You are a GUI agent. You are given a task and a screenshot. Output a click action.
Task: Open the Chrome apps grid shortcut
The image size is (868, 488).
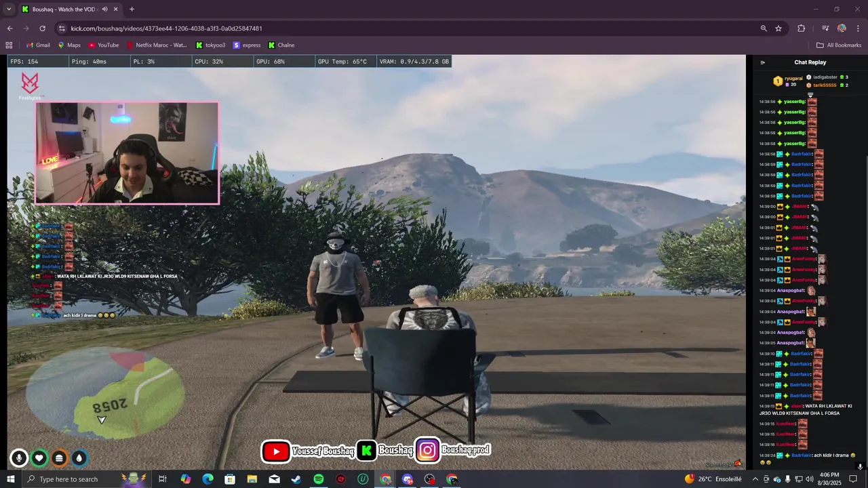9,45
